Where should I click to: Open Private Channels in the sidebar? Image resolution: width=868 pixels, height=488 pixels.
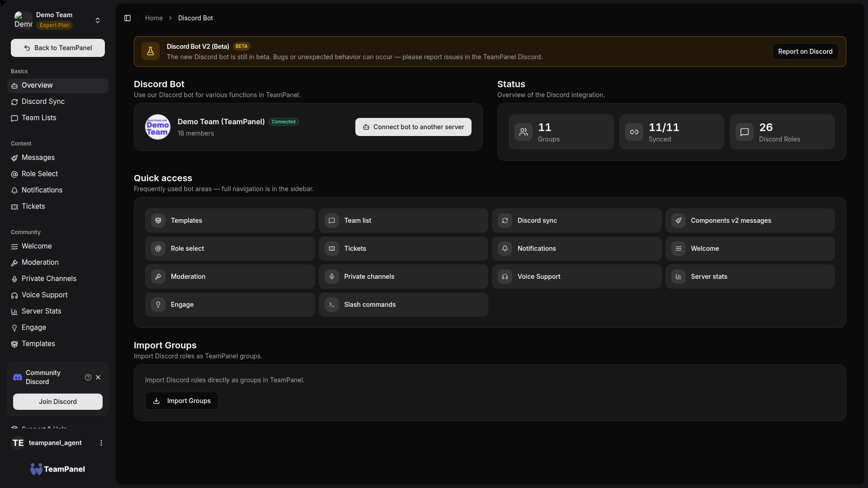point(58,279)
